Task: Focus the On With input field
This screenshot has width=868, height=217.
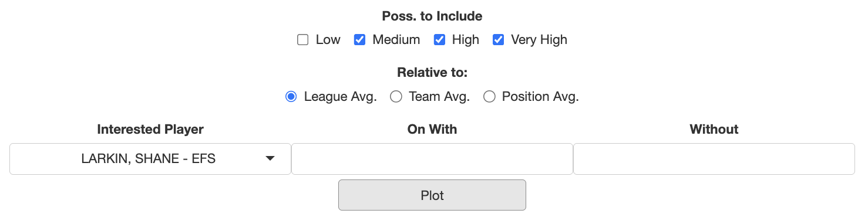Action: pyautogui.click(x=432, y=159)
